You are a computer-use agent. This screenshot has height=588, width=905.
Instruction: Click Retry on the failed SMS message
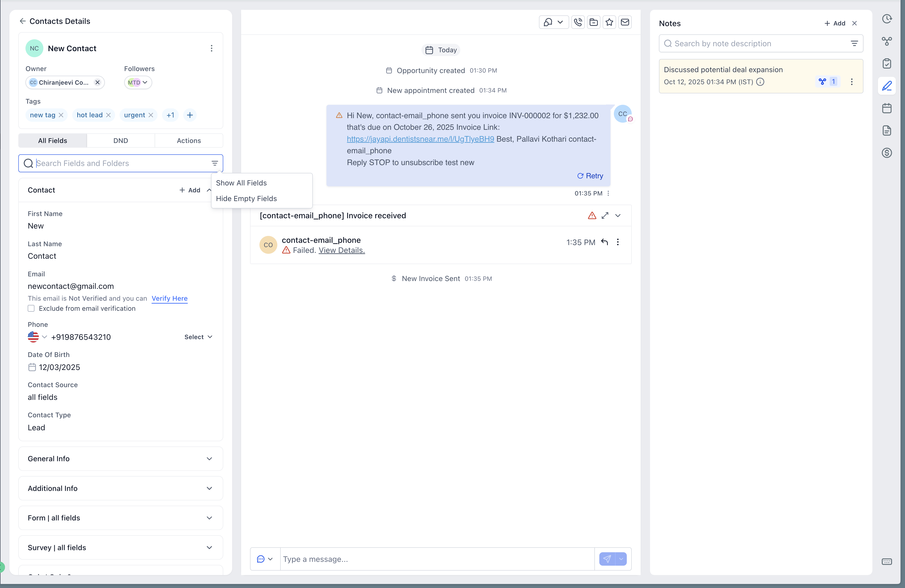[590, 176]
